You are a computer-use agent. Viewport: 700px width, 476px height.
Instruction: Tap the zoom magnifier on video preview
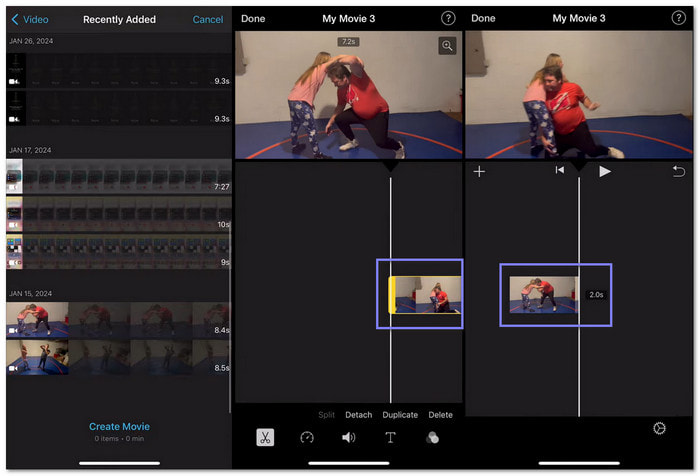(447, 46)
